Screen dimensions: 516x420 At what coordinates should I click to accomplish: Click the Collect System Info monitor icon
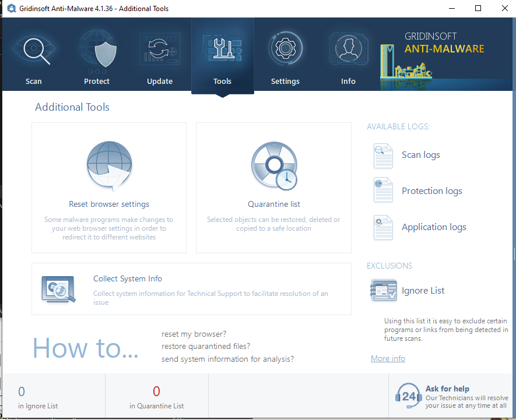[x=58, y=289]
